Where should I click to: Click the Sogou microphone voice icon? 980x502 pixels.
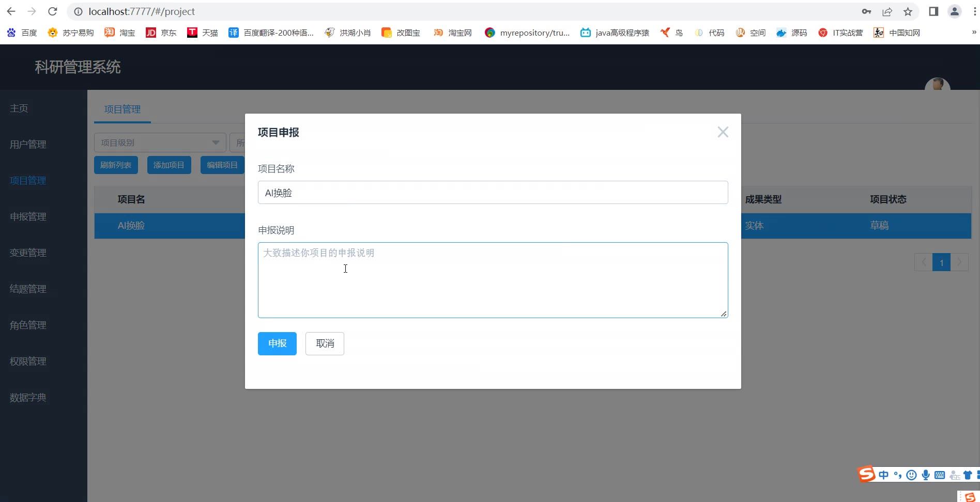click(x=925, y=475)
